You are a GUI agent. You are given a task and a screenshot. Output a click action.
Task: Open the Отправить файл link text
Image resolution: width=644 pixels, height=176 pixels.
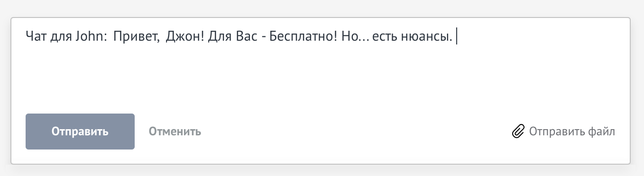pyautogui.click(x=572, y=132)
